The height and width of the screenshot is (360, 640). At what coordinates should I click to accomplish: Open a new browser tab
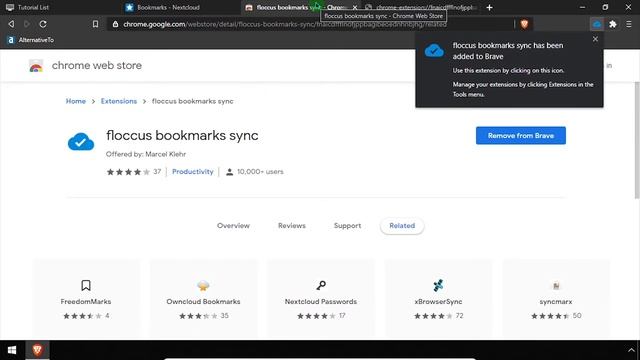[x=489, y=7]
